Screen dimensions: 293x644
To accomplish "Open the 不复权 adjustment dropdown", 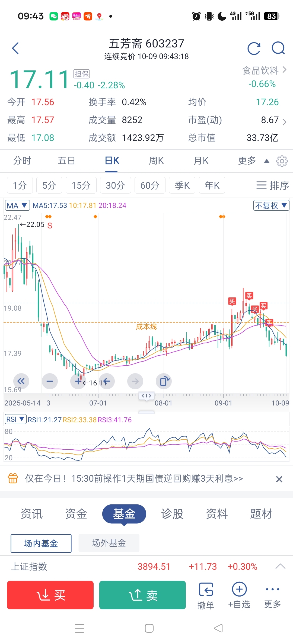I will click(x=271, y=205).
